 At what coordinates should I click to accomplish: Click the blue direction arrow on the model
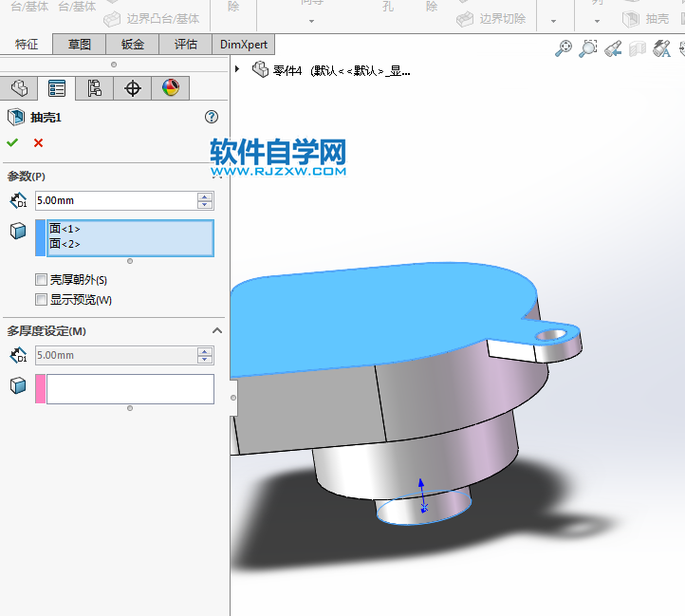pos(422,495)
